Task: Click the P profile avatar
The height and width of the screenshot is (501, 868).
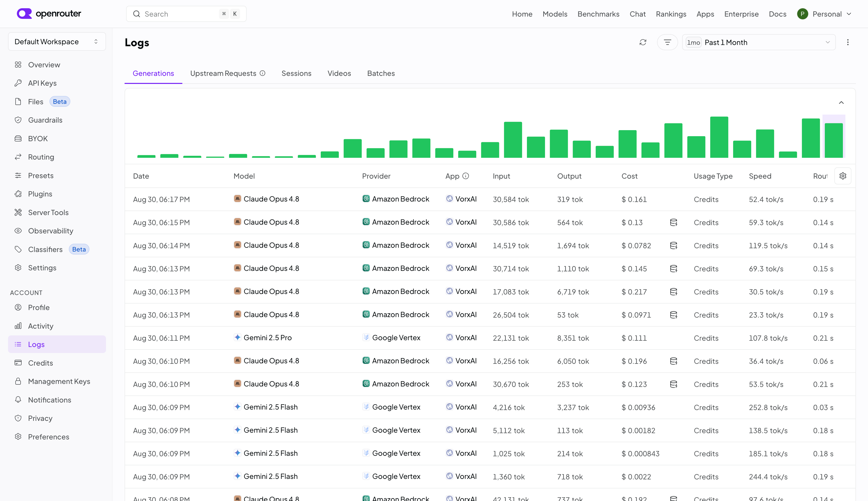Action: click(x=802, y=14)
